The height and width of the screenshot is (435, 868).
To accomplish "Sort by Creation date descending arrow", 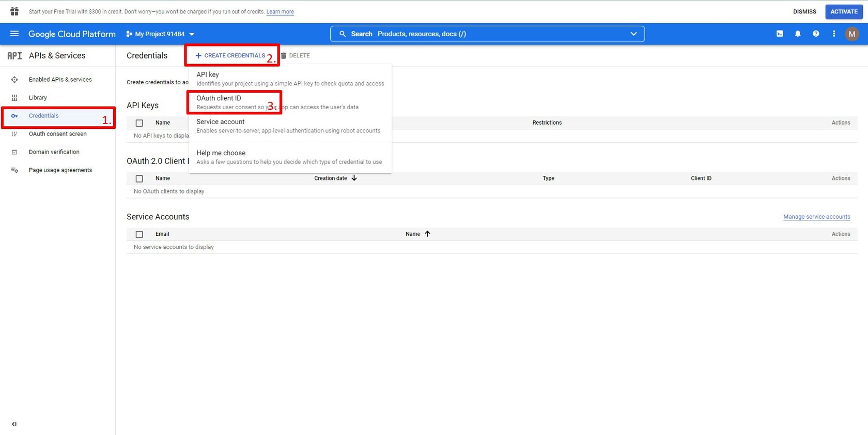I will point(354,178).
